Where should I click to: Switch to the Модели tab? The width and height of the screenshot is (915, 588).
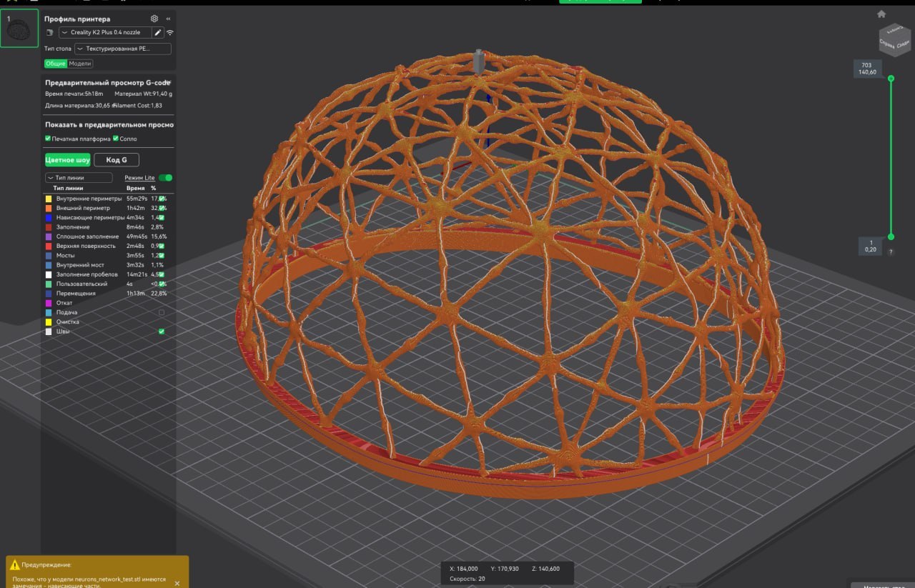[80, 64]
